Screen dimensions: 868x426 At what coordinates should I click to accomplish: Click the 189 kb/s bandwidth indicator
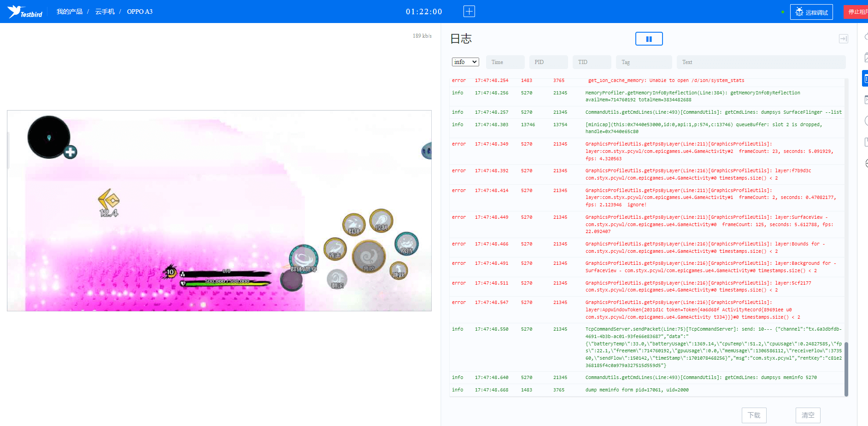tap(422, 36)
